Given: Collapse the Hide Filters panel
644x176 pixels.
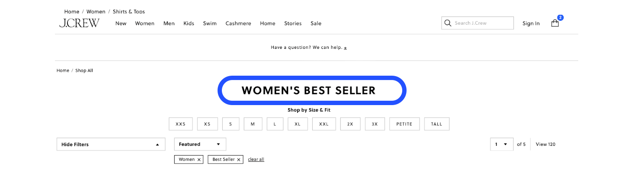Looking at the screenshot, I should click(x=111, y=144).
